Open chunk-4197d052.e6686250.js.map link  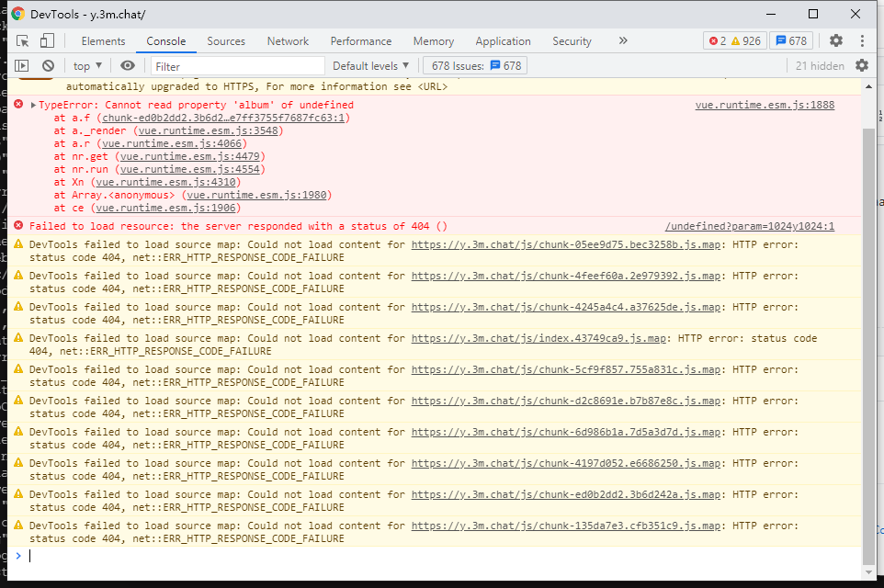point(566,463)
